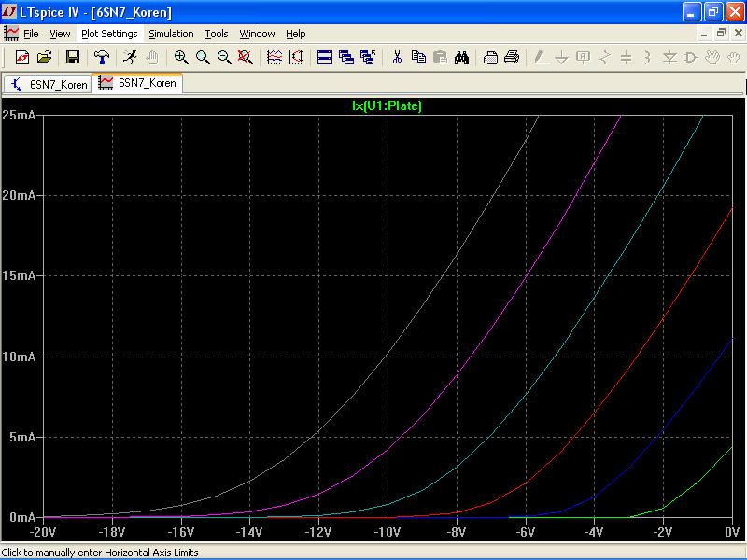This screenshot has height=560, width=747.
Task: Open the Help menu
Action: [296, 34]
